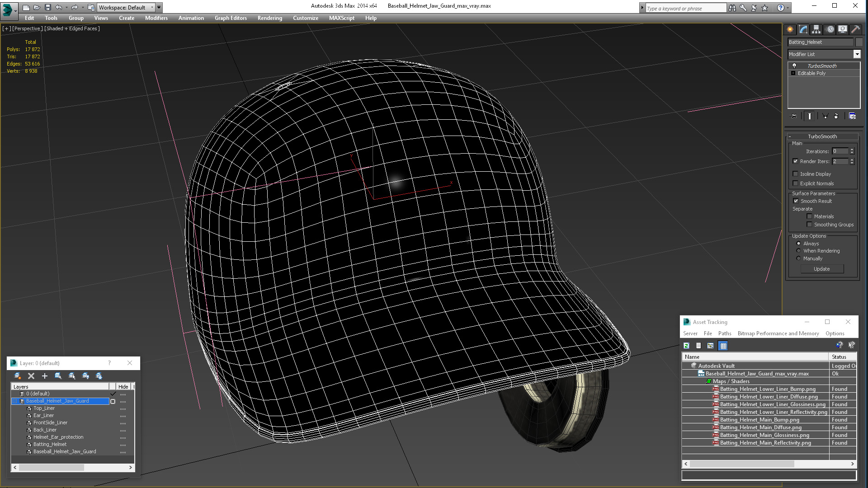Click the Open File folder icon
This screenshot has height=488, width=868.
pos(37,7)
